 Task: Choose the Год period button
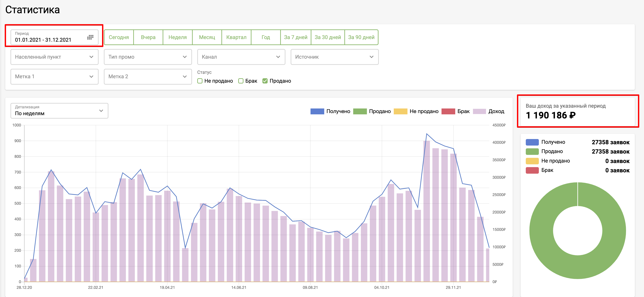(266, 37)
